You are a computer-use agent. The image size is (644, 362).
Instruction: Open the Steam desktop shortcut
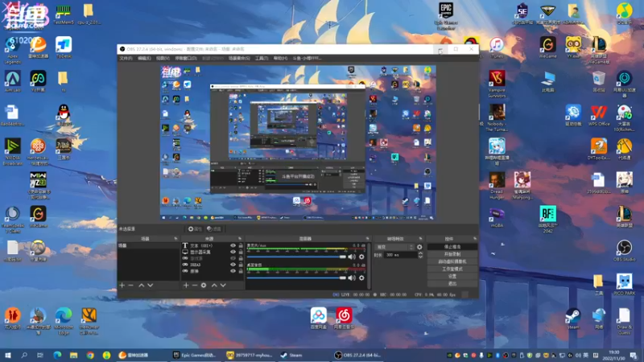[573, 319]
